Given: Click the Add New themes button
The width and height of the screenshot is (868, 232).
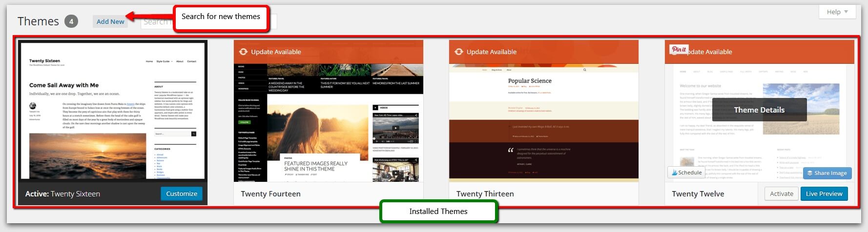Looking at the screenshot, I should [x=110, y=21].
